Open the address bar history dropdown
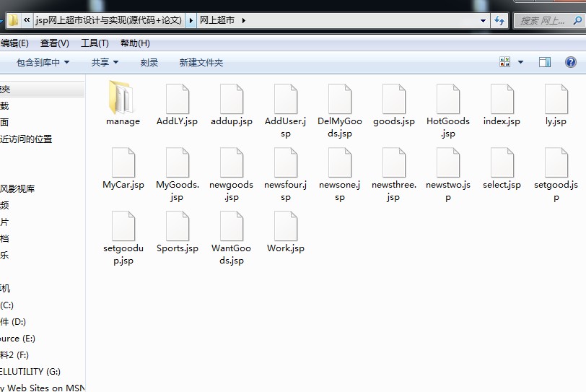586x392 pixels. coord(483,20)
